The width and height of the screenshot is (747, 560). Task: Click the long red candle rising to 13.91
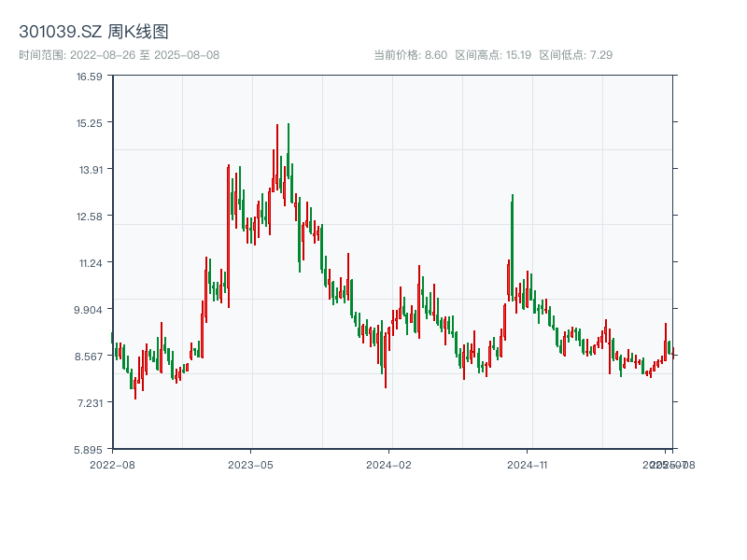[x=228, y=236]
